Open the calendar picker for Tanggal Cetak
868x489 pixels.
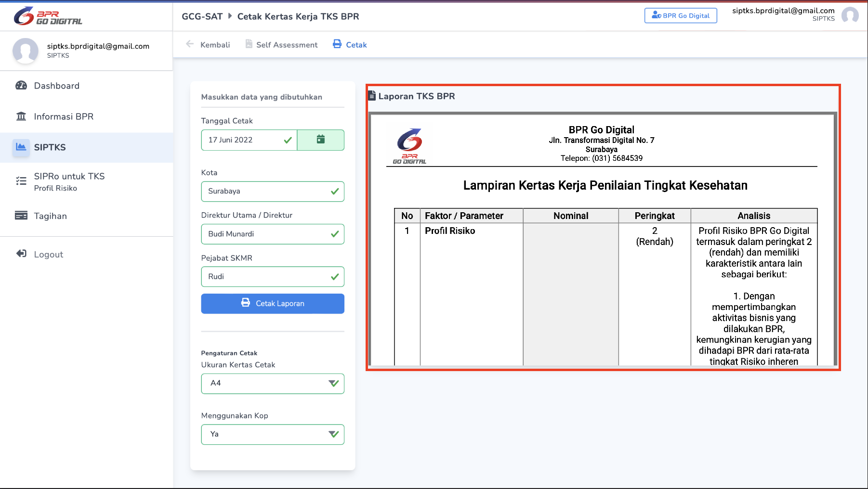click(321, 140)
